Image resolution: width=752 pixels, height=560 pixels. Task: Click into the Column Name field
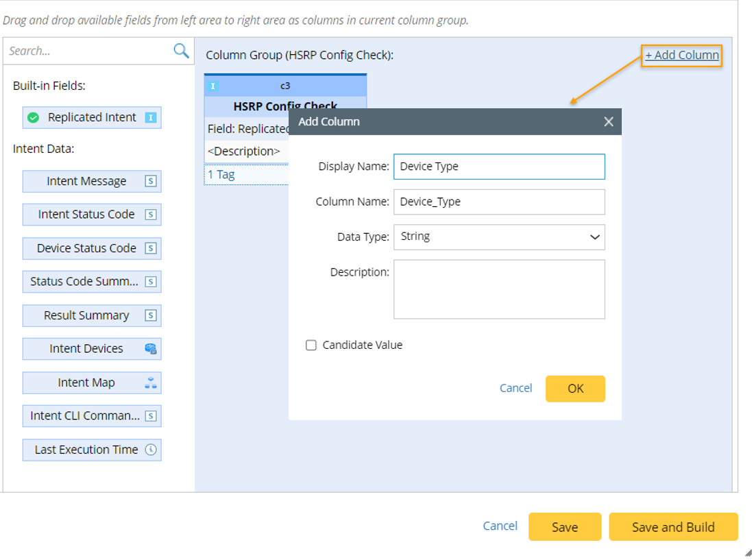[499, 202]
